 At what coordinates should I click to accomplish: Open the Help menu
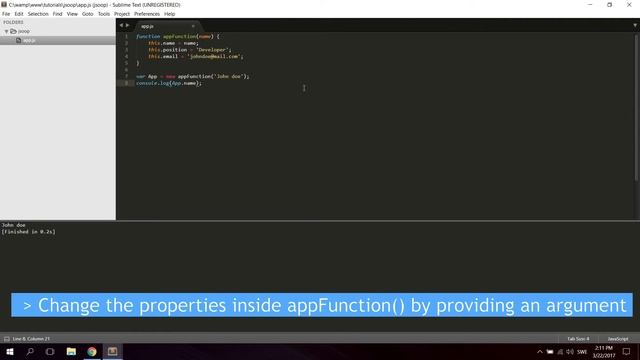pyautogui.click(x=169, y=14)
